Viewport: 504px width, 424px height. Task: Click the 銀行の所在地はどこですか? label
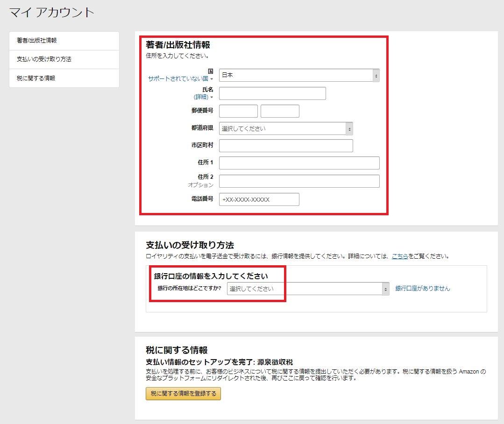tap(189, 288)
